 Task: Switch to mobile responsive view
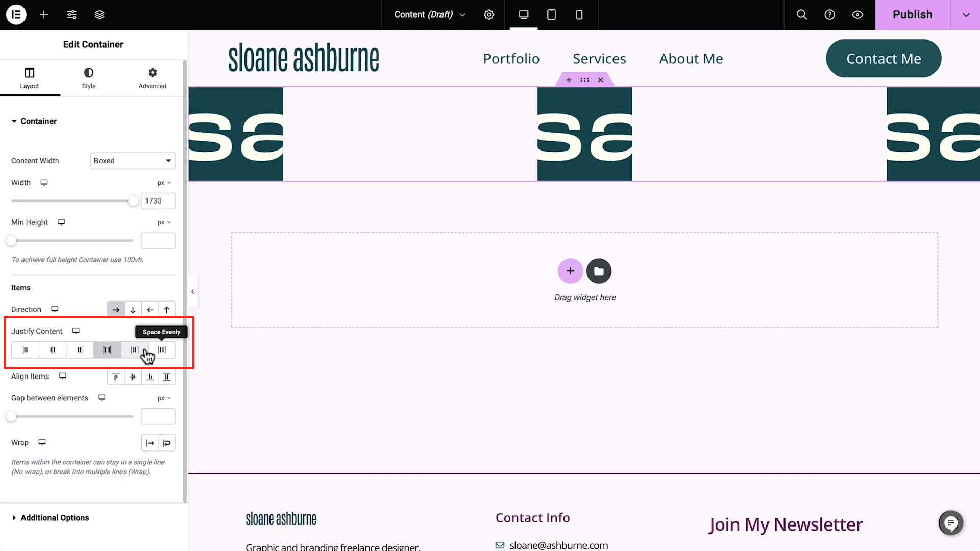[x=579, y=14]
